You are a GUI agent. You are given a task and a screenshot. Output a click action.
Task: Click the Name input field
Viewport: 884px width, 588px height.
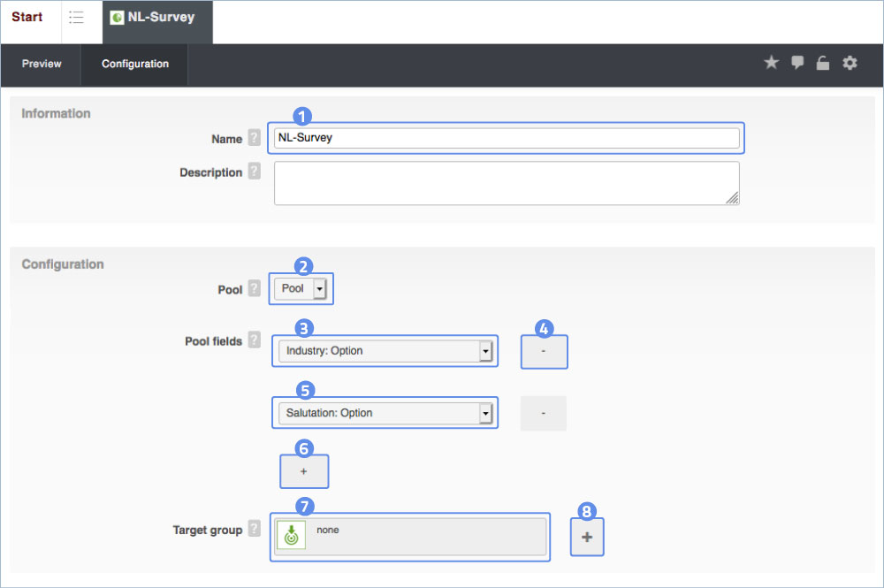(x=507, y=138)
